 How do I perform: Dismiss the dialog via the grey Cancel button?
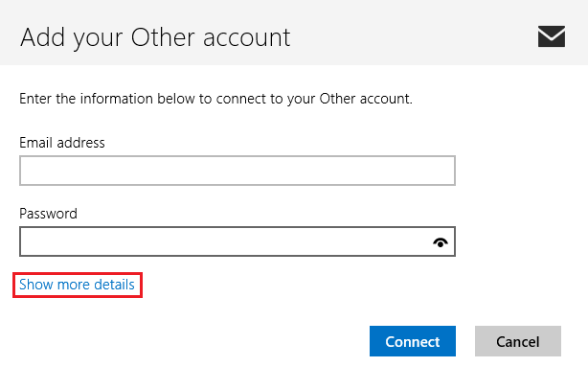pos(518,341)
